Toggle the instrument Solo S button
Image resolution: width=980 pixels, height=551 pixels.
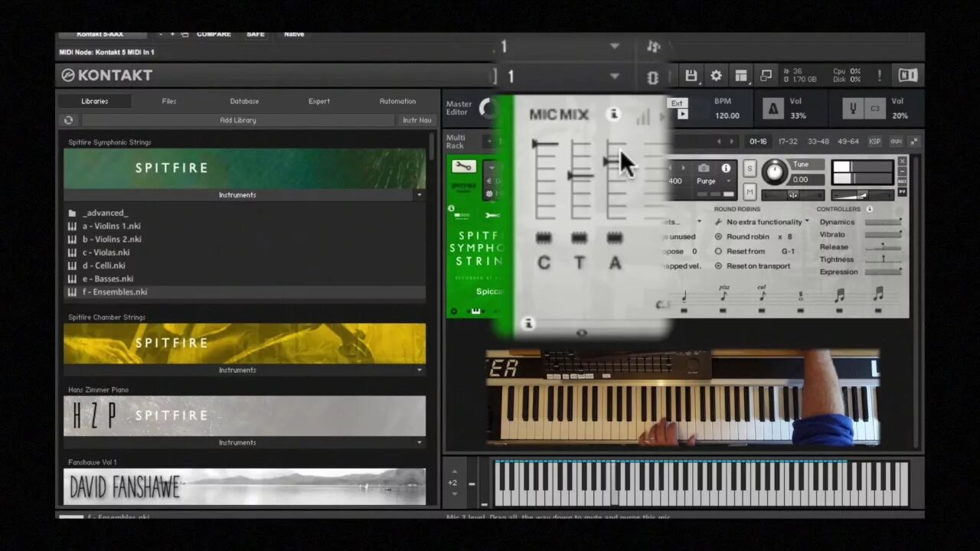[x=750, y=168]
